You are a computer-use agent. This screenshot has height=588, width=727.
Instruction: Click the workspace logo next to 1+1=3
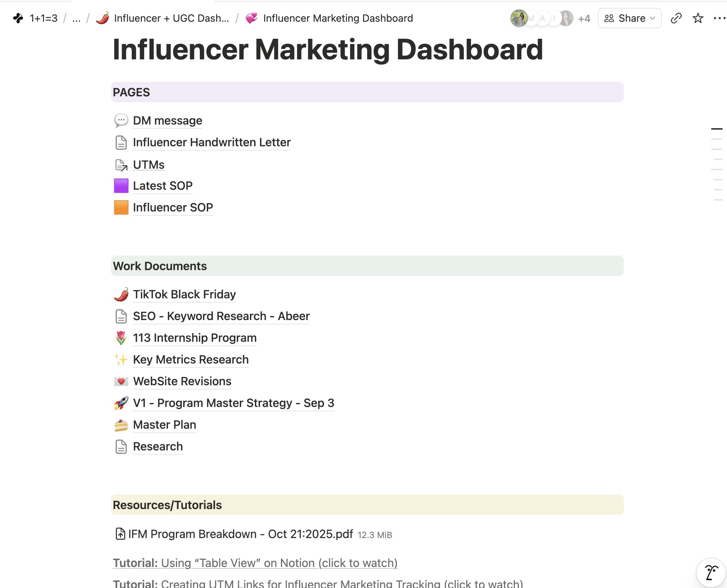pos(18,18)
